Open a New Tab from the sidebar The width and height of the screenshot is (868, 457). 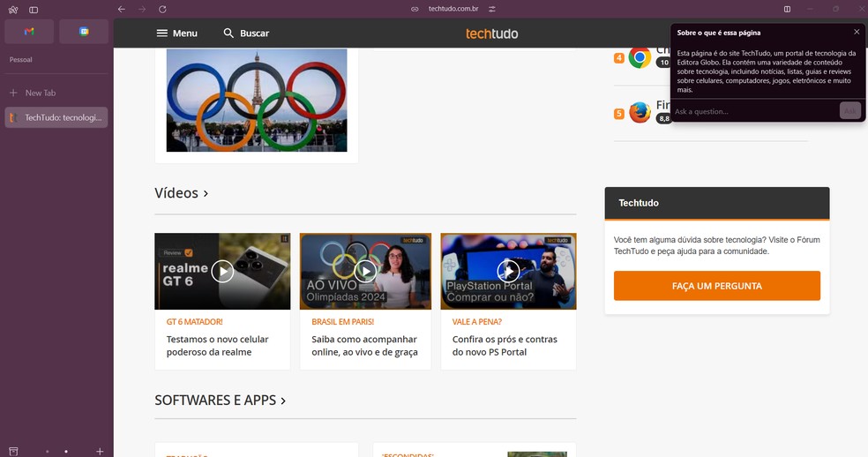(x=56, y=93)
